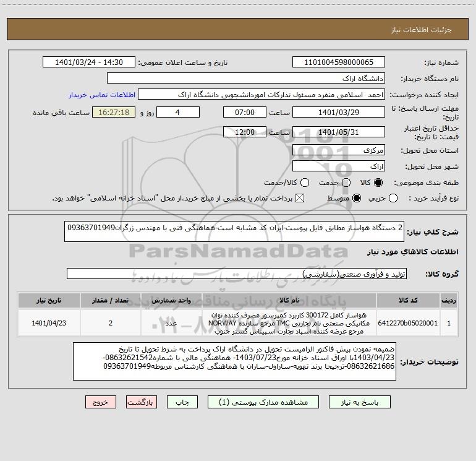Click the ردیف column header

click(x=449, y=300)
